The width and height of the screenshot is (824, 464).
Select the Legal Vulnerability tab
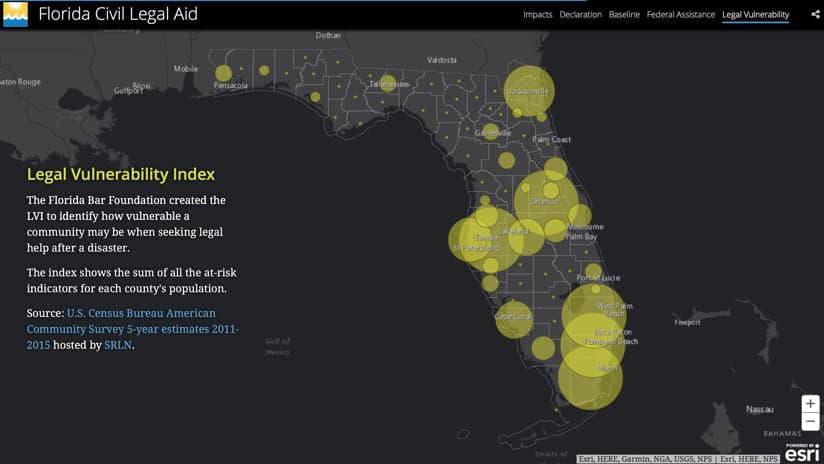click(x=756, y=15)
